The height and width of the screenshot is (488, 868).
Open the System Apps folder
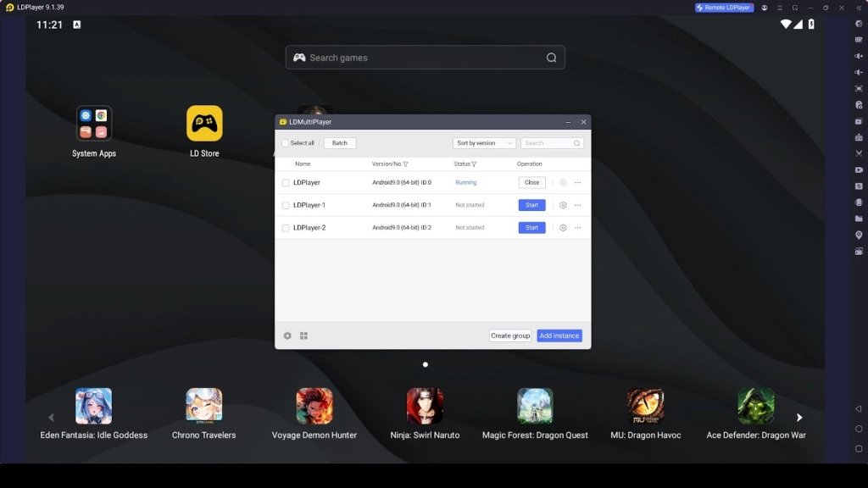pos(93,123)
